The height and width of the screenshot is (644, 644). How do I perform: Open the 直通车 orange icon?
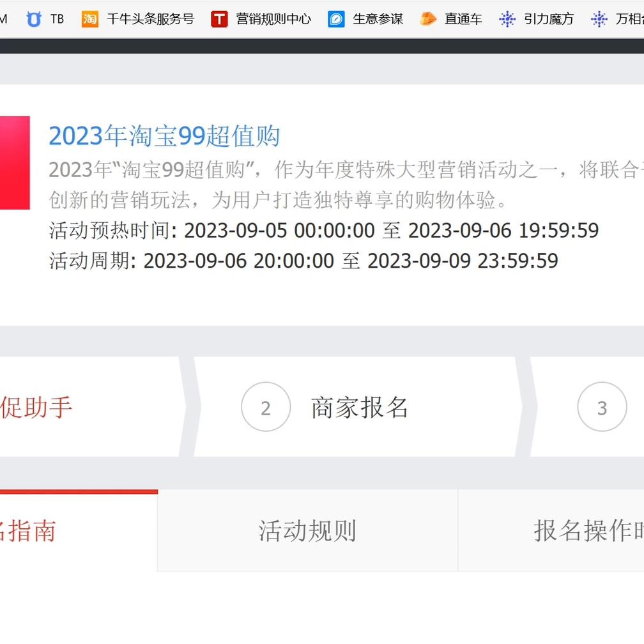click(428, 19)
